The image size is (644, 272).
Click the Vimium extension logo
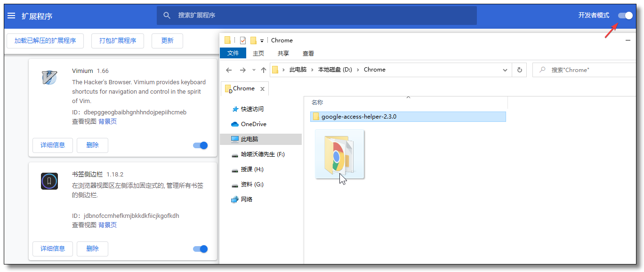pyautogui.click(x=49, y=77)
